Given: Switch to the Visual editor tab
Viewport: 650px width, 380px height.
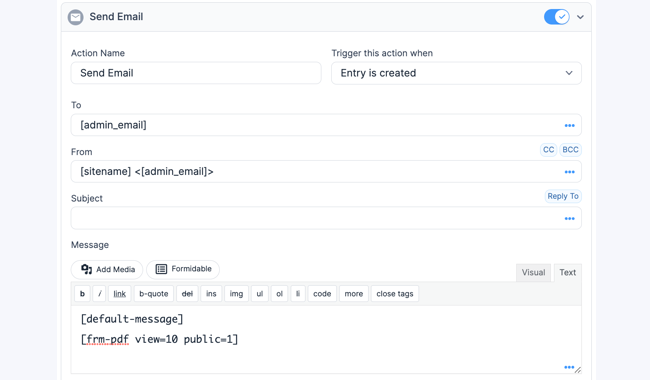Looking at the screenshot, I should pyautogui.click(x=533, y=272).
